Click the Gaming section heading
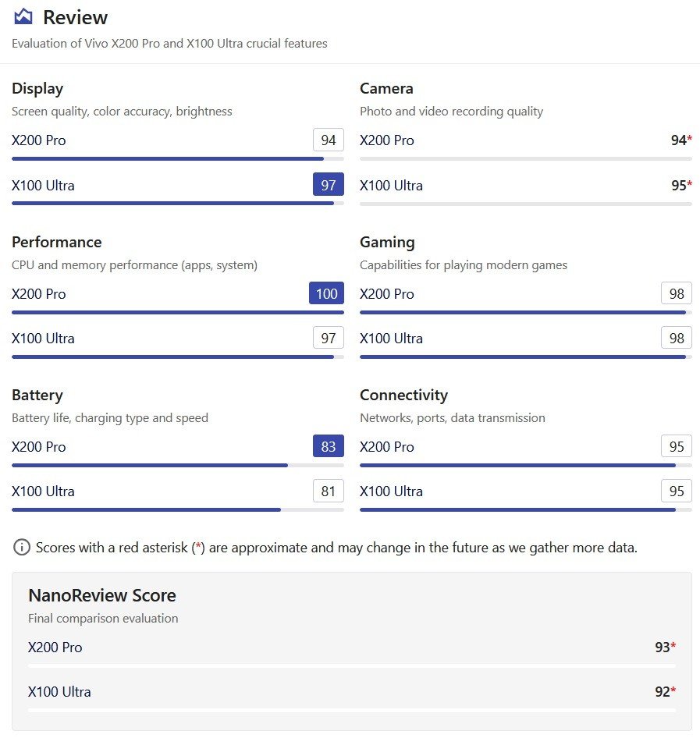The image size is (700, 738). click(387, 242)
